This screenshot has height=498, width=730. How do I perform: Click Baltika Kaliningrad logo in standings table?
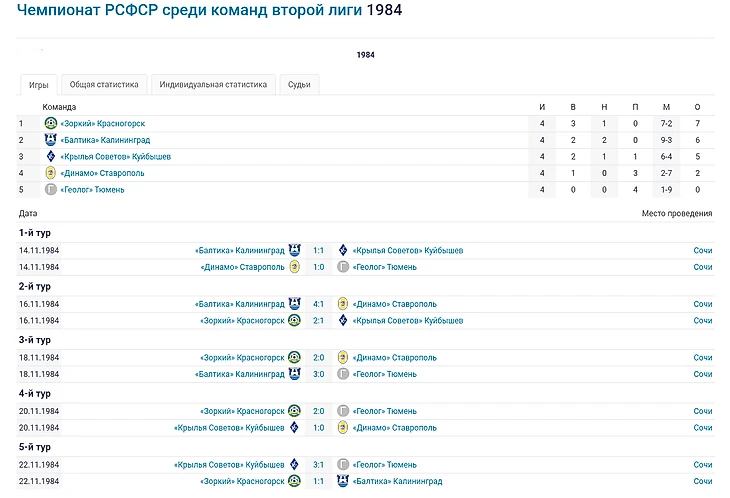(51, 140)
